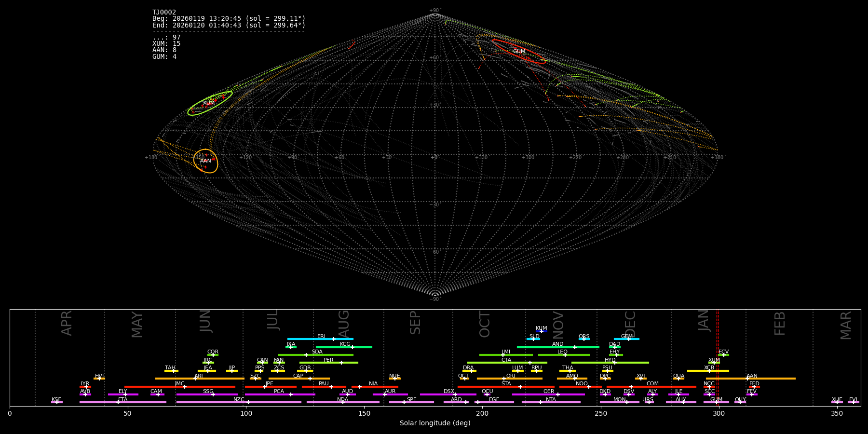Click the orange AAN radiant ellipse on map

pyautogui.click(x=206, y=161)
